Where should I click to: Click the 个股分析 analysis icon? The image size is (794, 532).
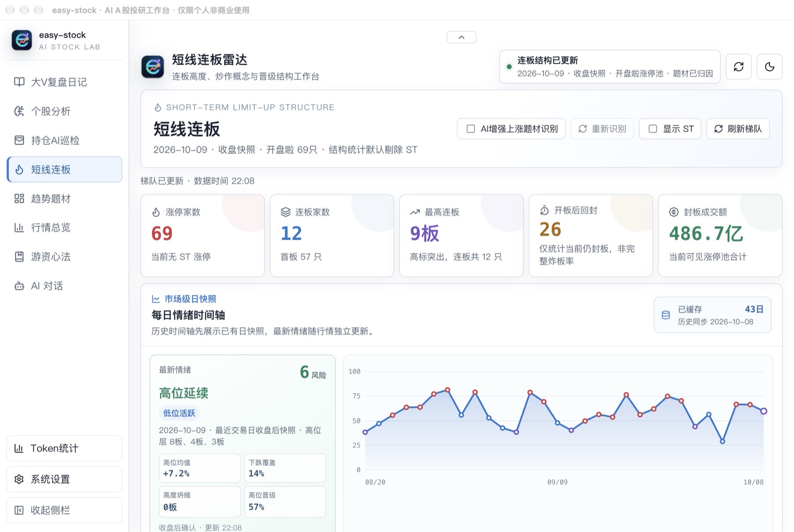pos(19,111)
